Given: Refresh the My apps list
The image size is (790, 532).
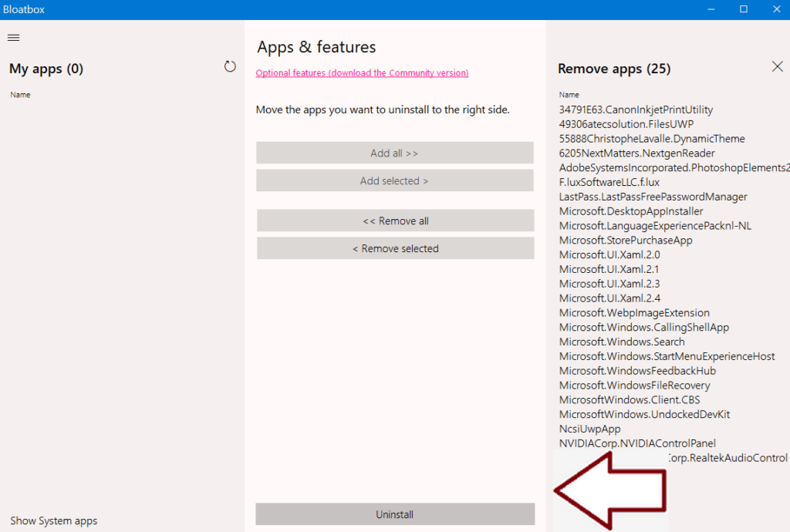Looking at the screenshot, I should (230, 66).
